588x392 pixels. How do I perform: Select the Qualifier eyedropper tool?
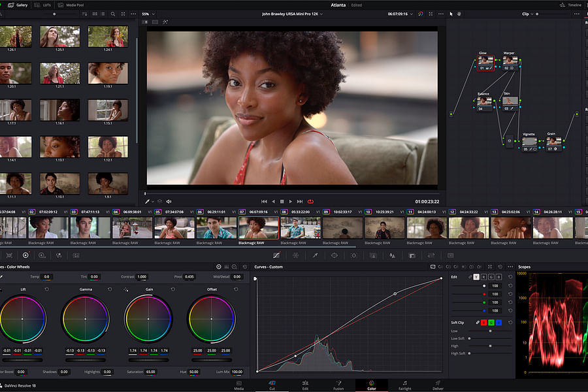point(316,255)
